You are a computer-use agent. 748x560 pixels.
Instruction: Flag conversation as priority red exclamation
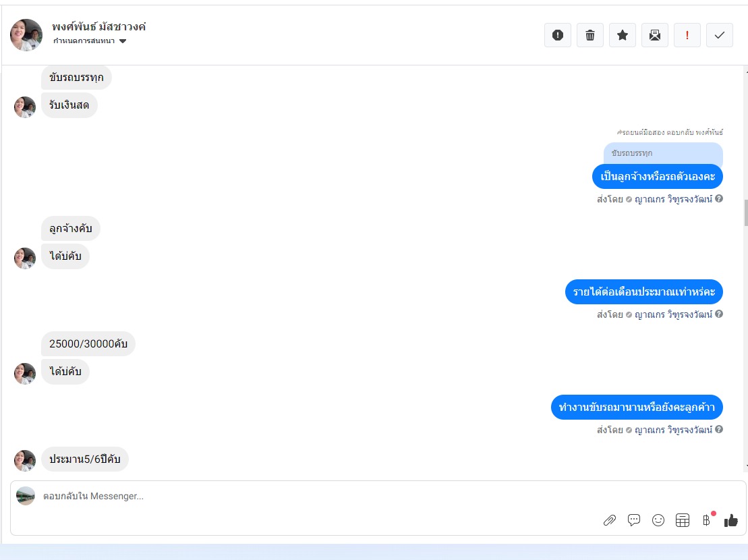tap(687, 35)
